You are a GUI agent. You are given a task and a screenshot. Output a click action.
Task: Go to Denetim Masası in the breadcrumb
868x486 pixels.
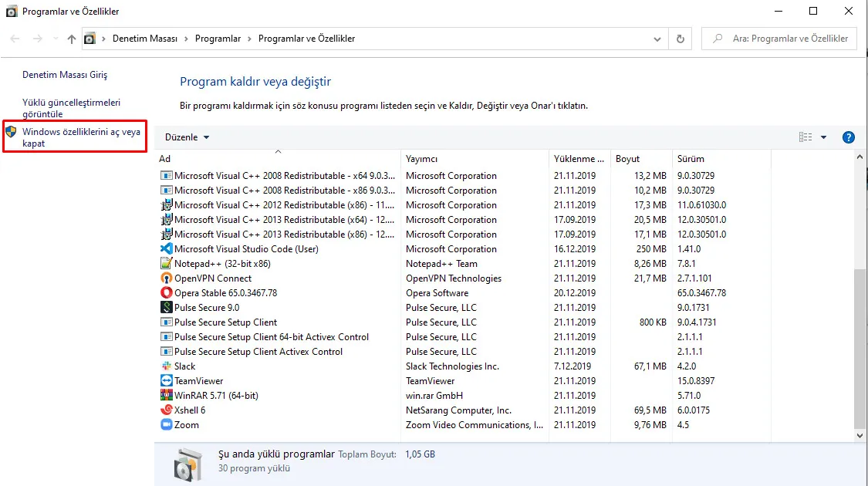coord(145,39)
